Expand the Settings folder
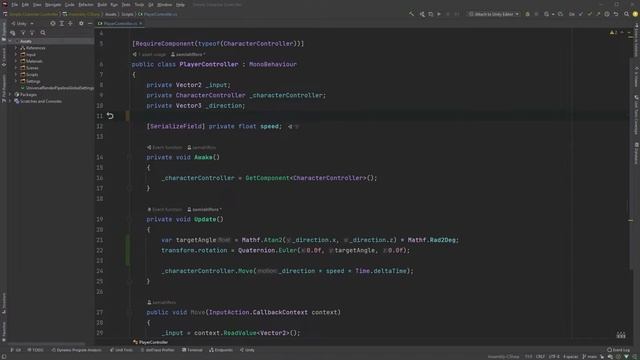 pyautogui.click(x=16, y=81)
